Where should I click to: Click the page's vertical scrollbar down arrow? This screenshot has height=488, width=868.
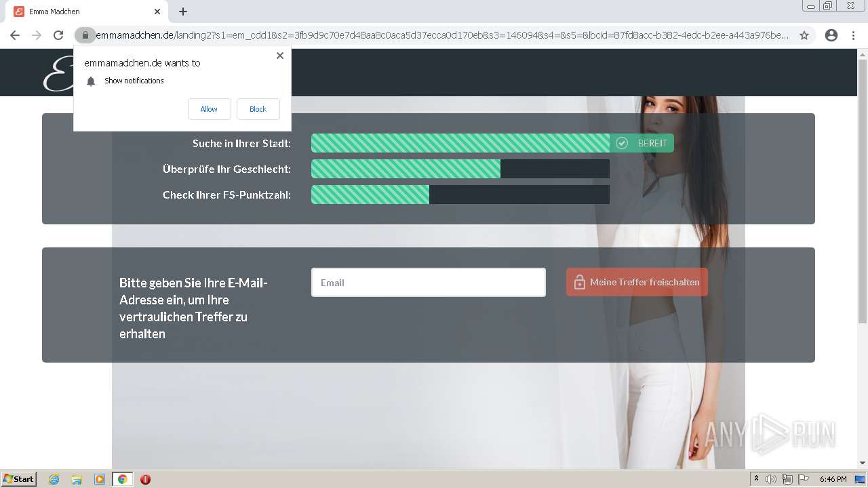(x=863, y=464)
